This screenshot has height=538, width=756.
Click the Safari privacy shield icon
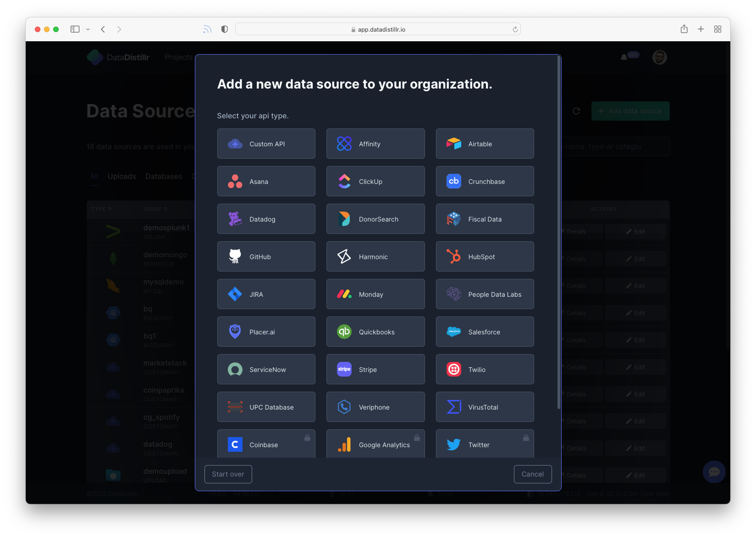[225, 29]
